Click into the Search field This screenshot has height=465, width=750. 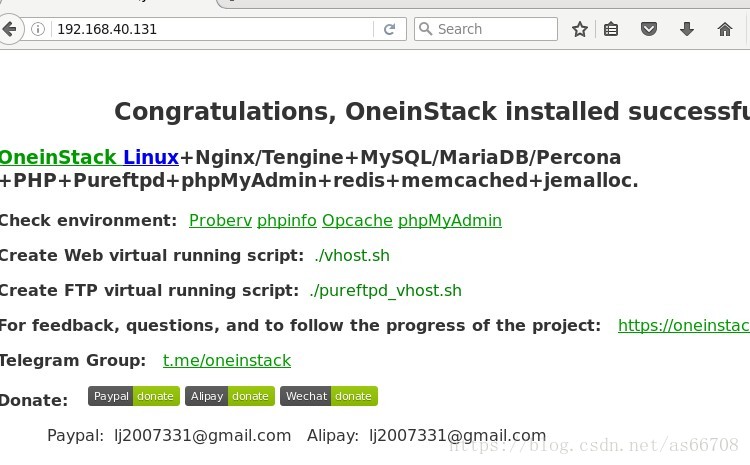pos(486,29)
